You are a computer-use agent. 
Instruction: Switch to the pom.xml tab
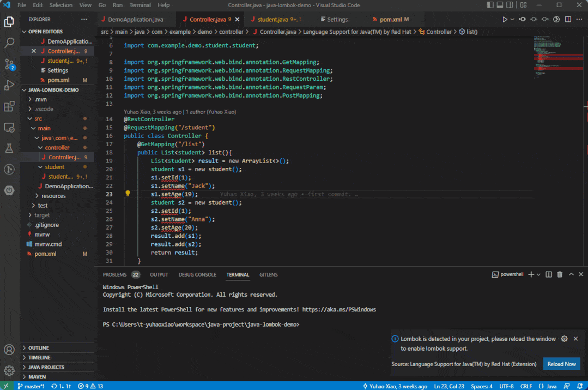coord(390,19)
